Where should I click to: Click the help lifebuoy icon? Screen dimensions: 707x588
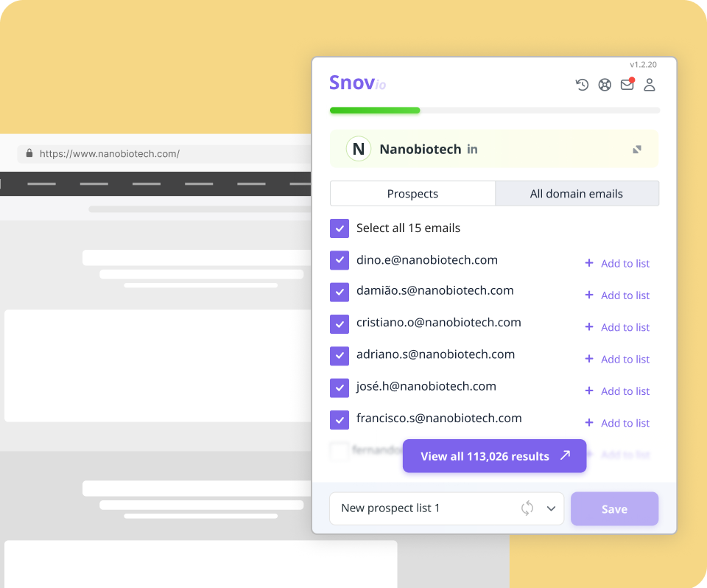click(x=605, y=85)
